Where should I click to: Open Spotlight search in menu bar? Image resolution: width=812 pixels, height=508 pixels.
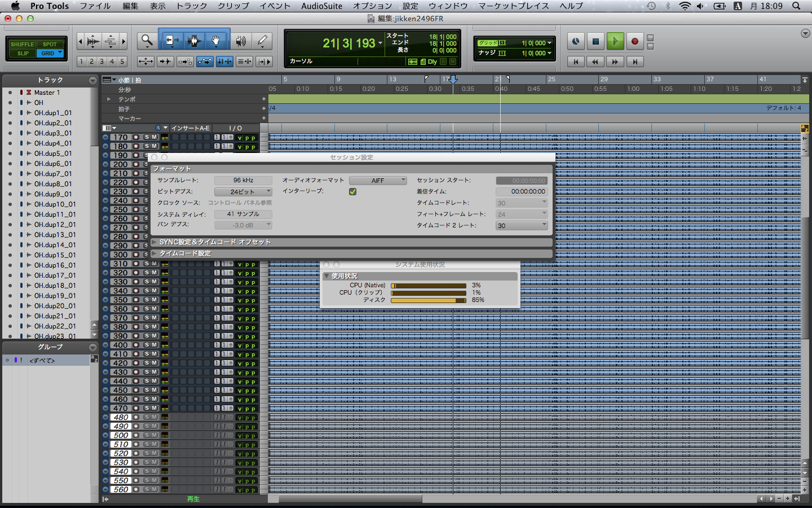coord(796,6)
